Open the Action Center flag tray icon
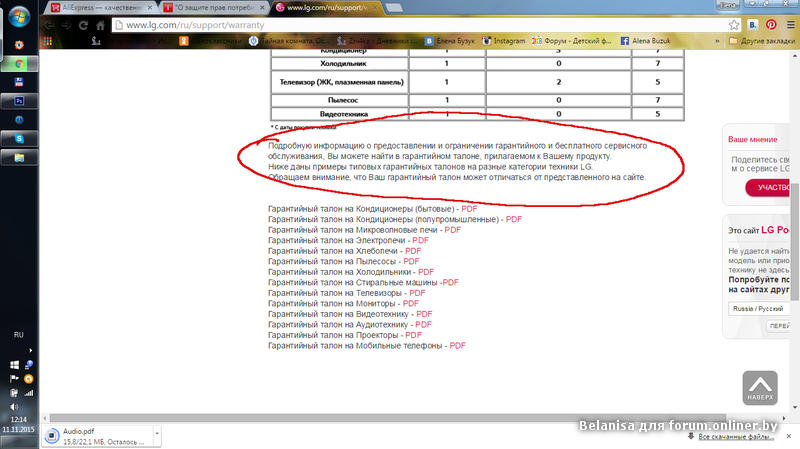800x449 pixels. (x=14, y=379)
